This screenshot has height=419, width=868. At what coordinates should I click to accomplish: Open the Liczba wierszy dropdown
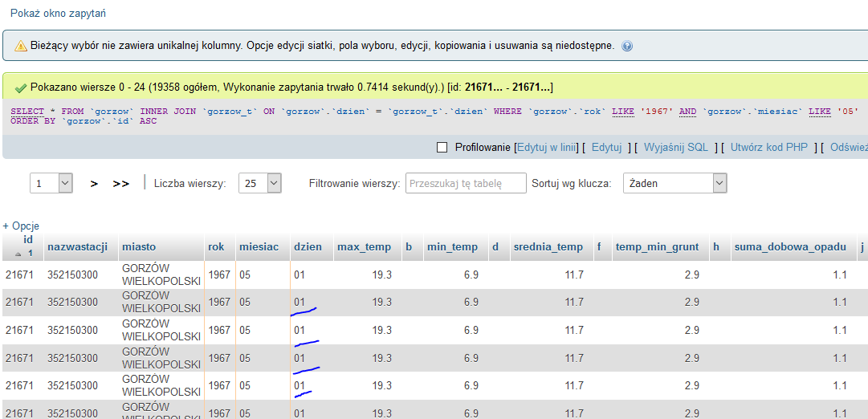pos(259,183)
